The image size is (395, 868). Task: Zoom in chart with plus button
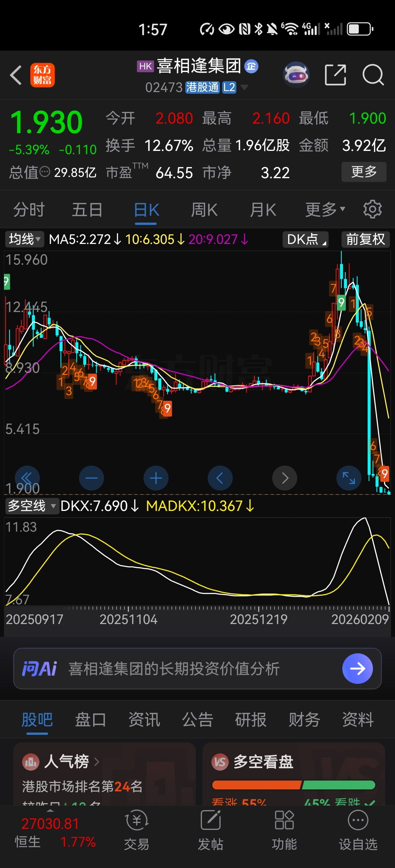[x=156, y=478]
